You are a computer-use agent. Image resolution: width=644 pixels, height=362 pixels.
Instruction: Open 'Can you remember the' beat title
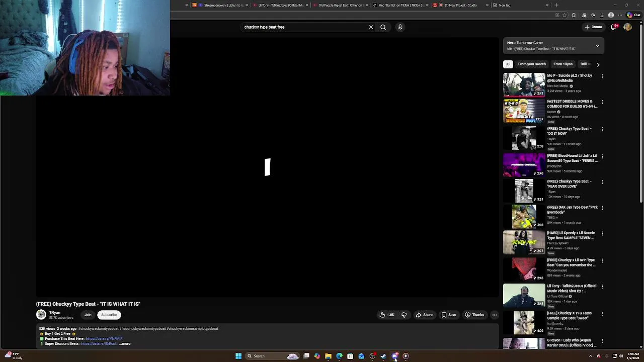571,262
